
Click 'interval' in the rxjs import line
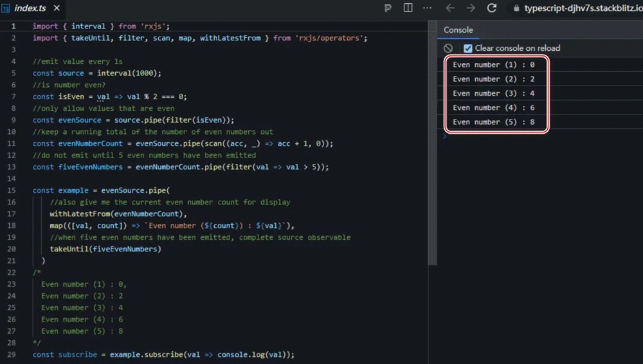click(x=88, y=26)
